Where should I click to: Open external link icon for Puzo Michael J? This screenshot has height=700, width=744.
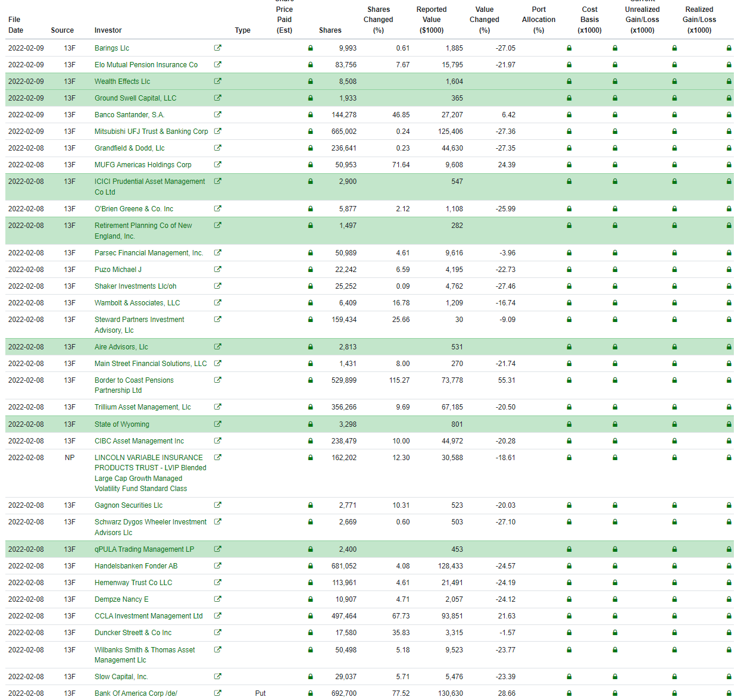[x=218, y=269]
